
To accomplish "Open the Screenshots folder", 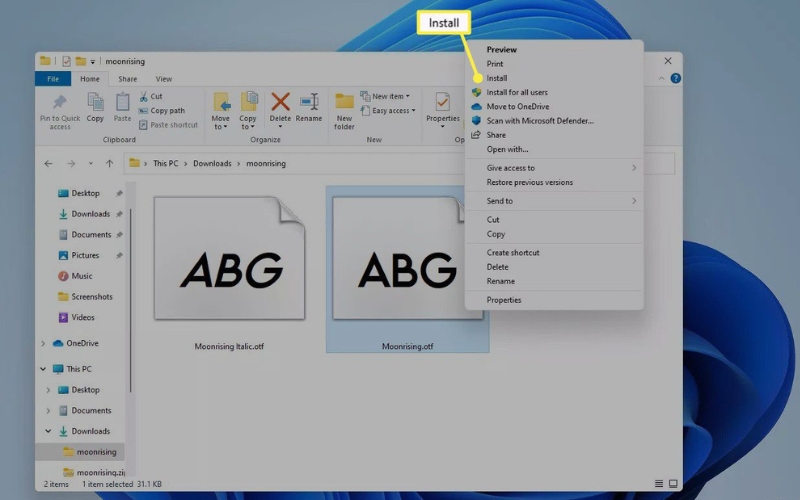I will pos(92,296).
